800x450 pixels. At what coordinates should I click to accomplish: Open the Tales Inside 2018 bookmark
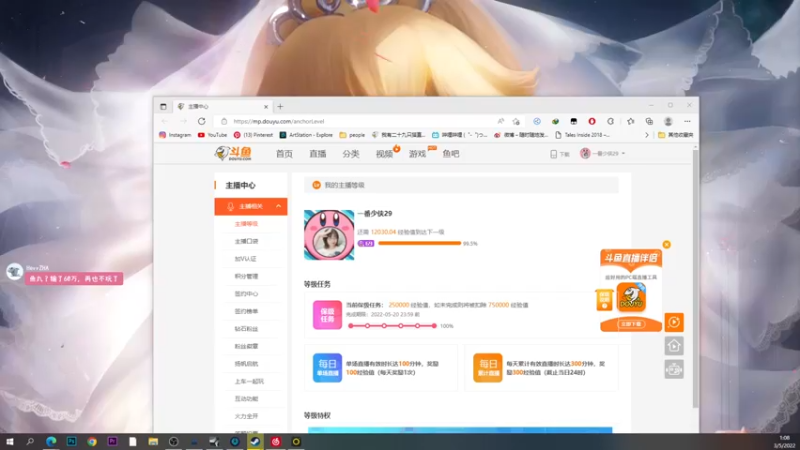point(582,135)
